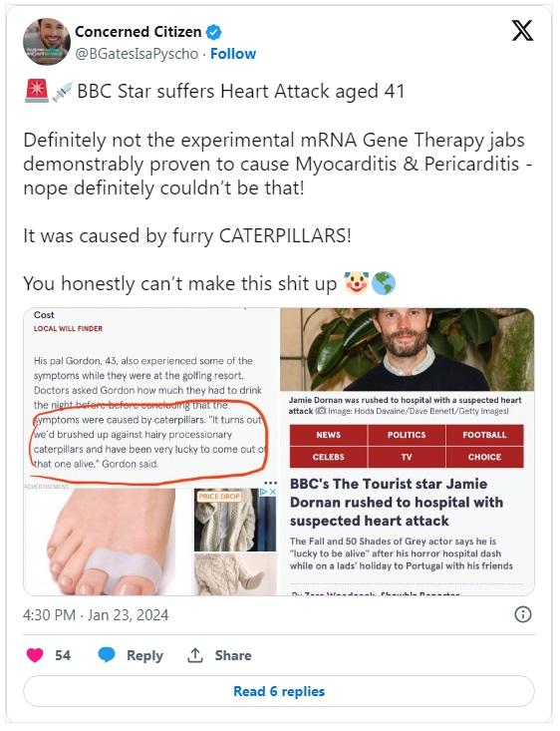This screenshot has width=560, height=731.
Task: Select the NEWS tab in article
Action: [x=329, y=435]
